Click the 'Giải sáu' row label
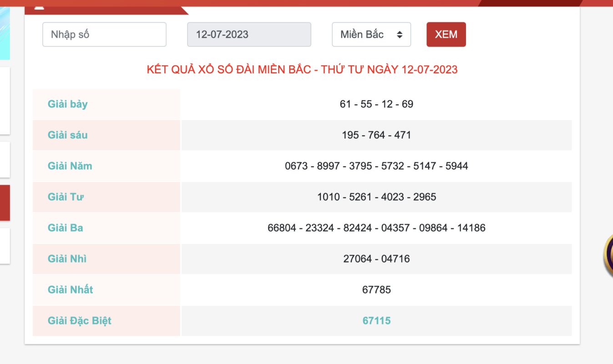Viewport: 613px width, 364px height. click(x=68, y=135)
